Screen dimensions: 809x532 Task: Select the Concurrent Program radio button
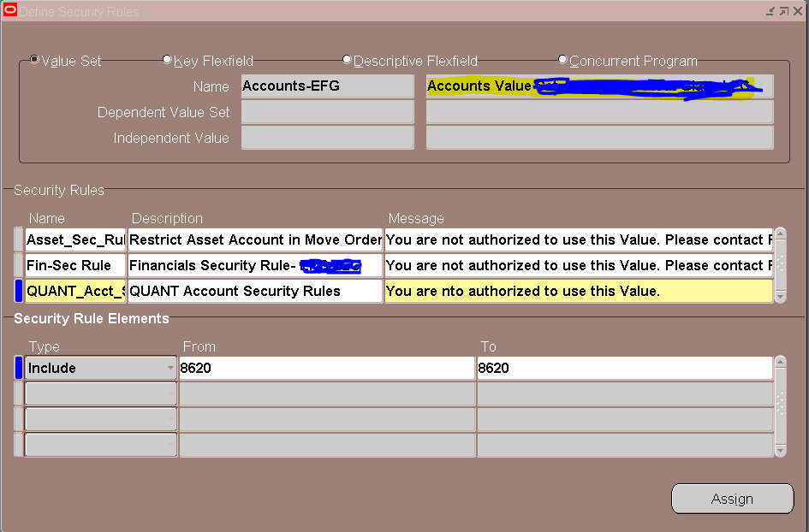562,59
